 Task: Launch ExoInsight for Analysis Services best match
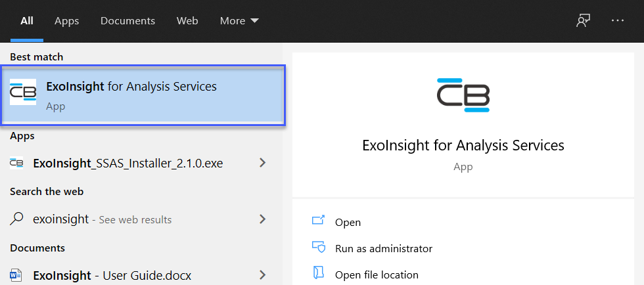click(131, 87)
